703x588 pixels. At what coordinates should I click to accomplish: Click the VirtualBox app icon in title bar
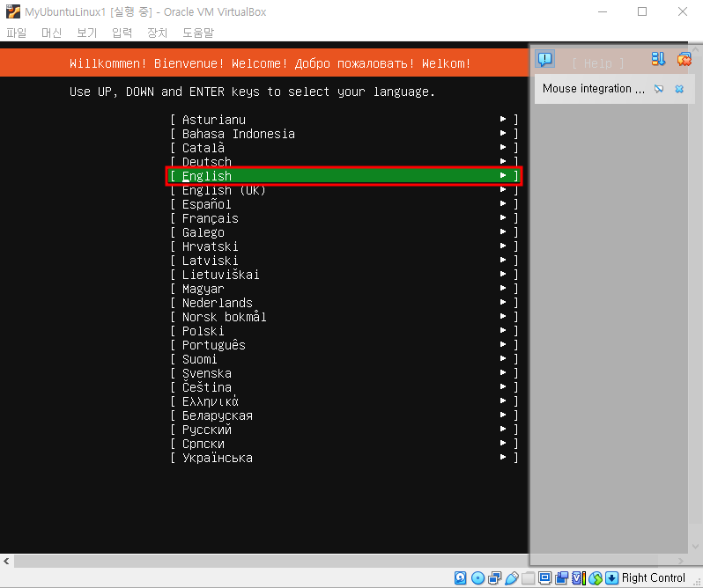coord(13,11)
